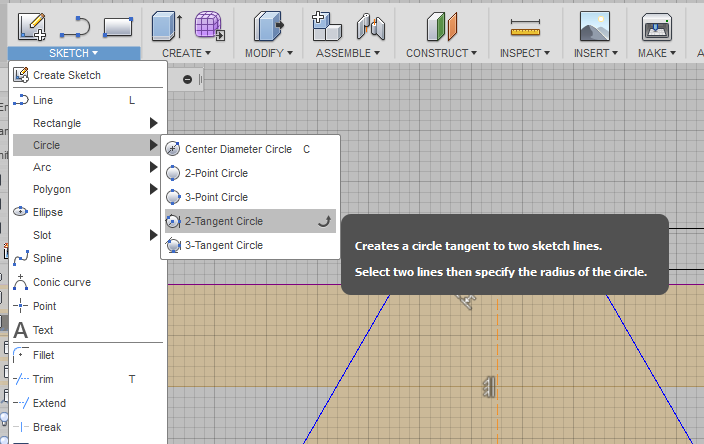The width and height of the screenshot is (704, 444).
Task: Click the Press Pull icon in Modify
Action: 268,25
